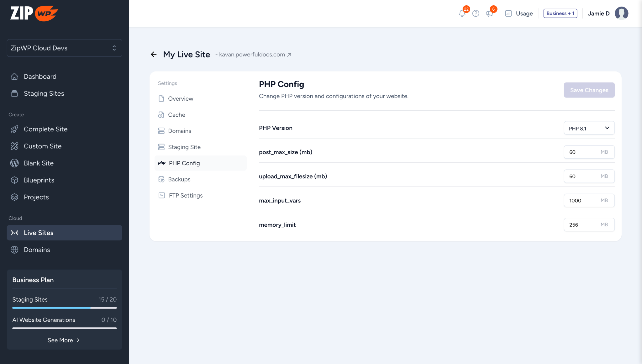Click the back arrow beside My Live Site

point(154,55)
